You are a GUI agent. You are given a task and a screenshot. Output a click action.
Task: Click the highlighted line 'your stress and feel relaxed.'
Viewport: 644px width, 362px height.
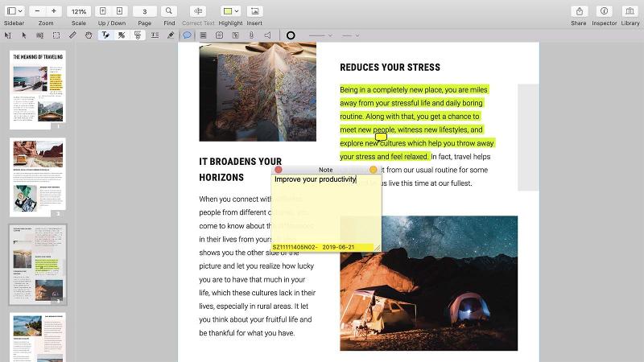[384, 156]
